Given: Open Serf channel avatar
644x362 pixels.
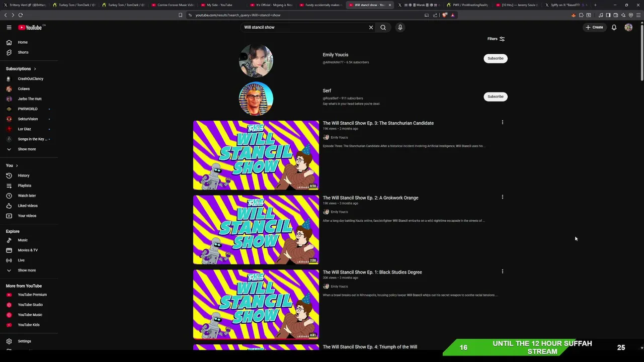Looking at the screenshot, I should point(256,99).
